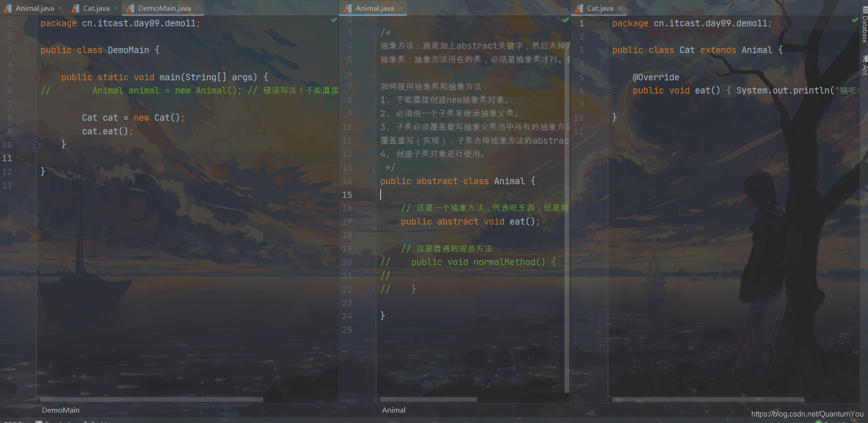The image size is (868, 423).
Task: Click 'System.out.println' in Cat.java
Action: coord(783,91)
